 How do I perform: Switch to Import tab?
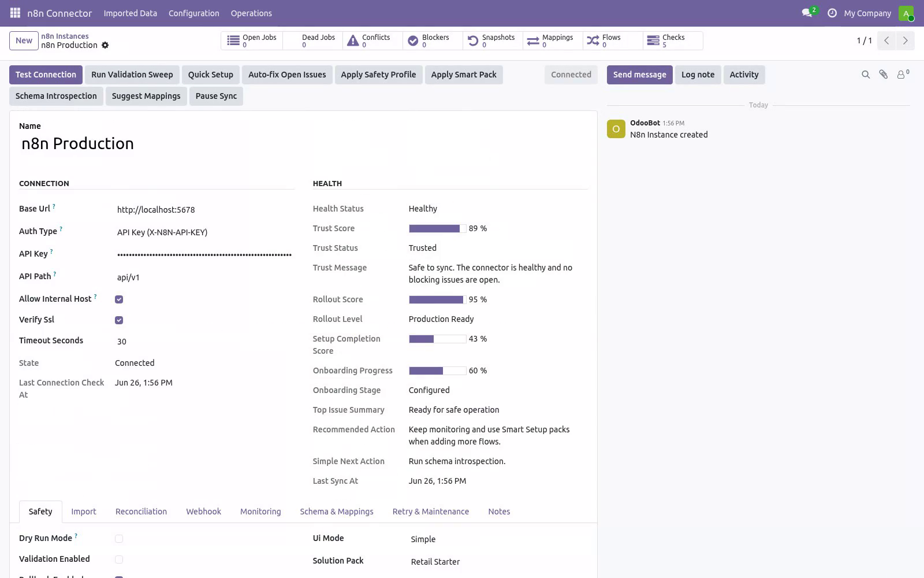pyautogui.click(x=84, y=512)
